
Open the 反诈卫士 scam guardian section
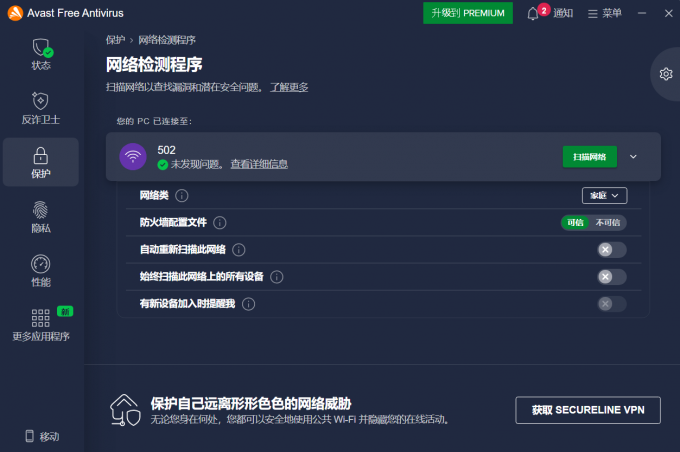click(41, 108)
